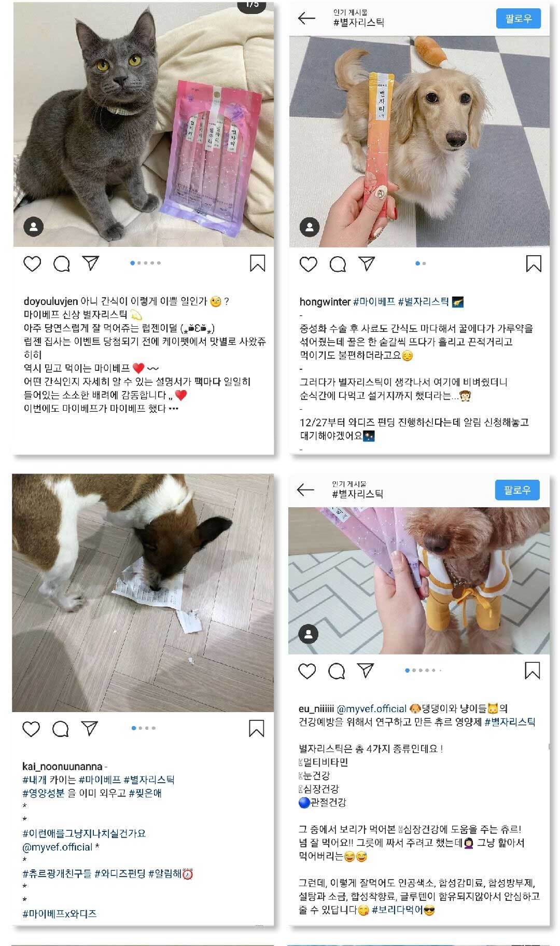This screenshot has height=946, width=560.
Task: Save the doyouluvjen cat post bookmark
Action: pos(258,263)
